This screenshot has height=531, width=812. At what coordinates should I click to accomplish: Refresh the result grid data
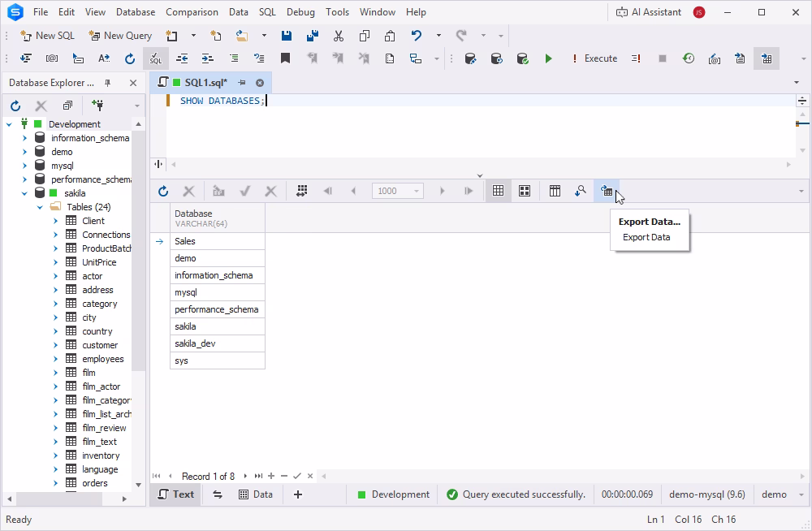click(x=163, y=191)
